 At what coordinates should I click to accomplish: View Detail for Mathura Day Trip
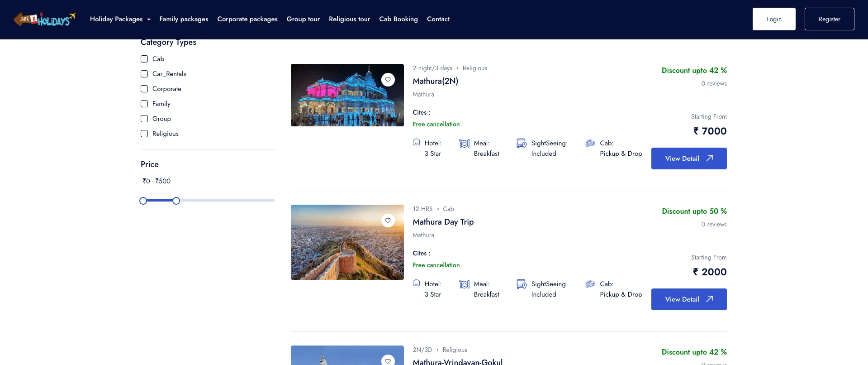689,299
